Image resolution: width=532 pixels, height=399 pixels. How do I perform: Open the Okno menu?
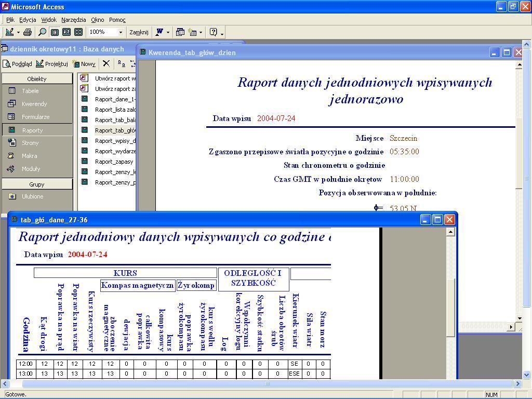[x=97, y=20]
